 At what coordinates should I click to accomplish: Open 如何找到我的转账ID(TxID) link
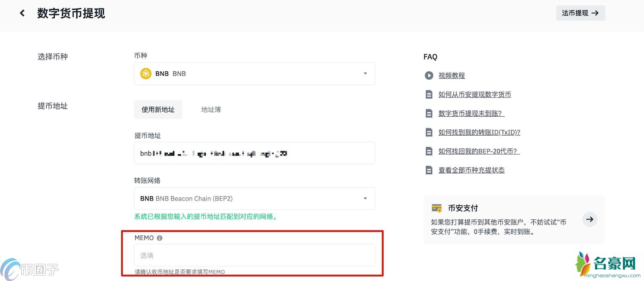(x=479, y=132)
